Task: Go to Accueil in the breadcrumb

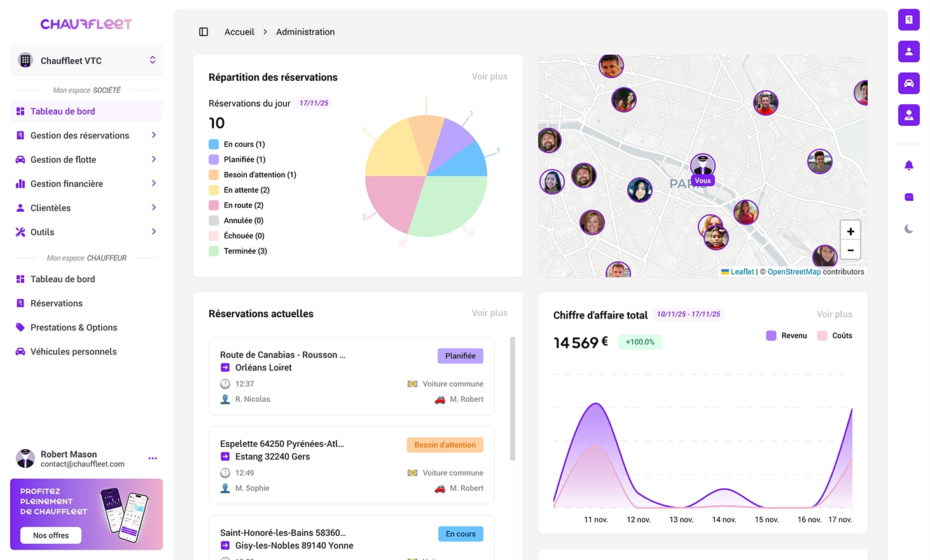Action: pyautogui.click(x=239, y=31)
